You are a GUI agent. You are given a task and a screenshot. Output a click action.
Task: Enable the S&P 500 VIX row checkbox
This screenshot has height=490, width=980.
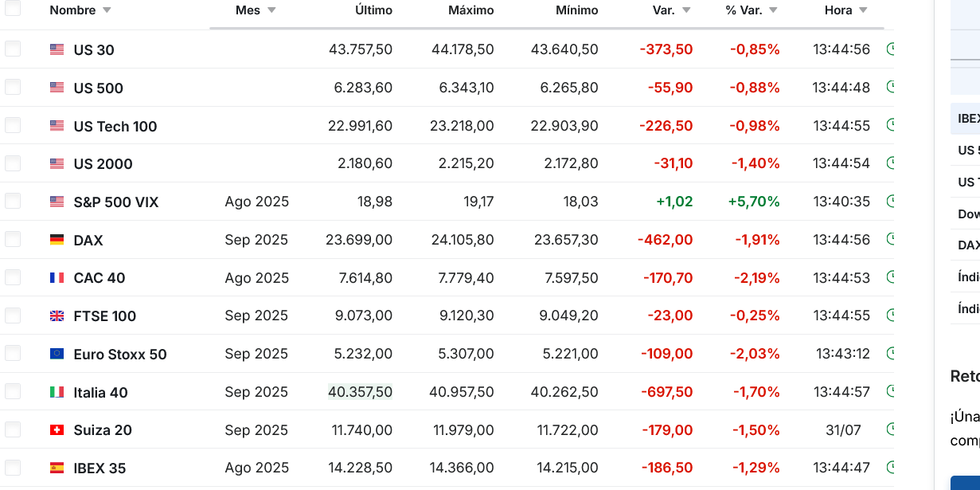coord(13,202)
